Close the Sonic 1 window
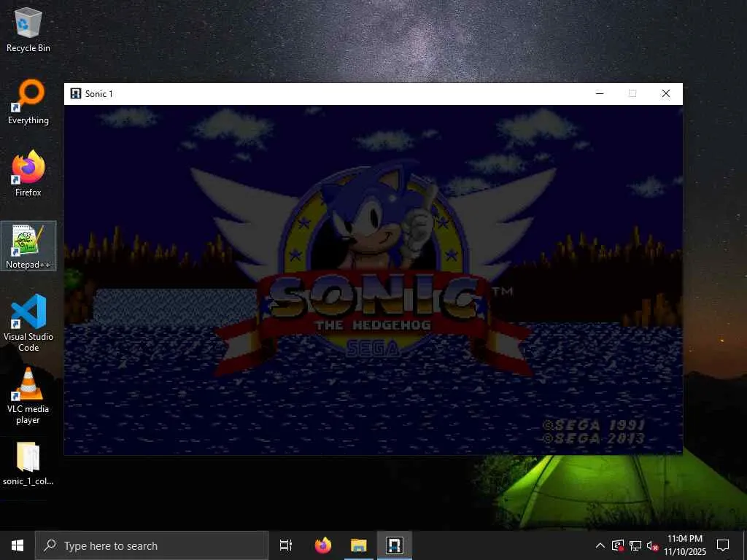747x560 pixels. (666, 93)
